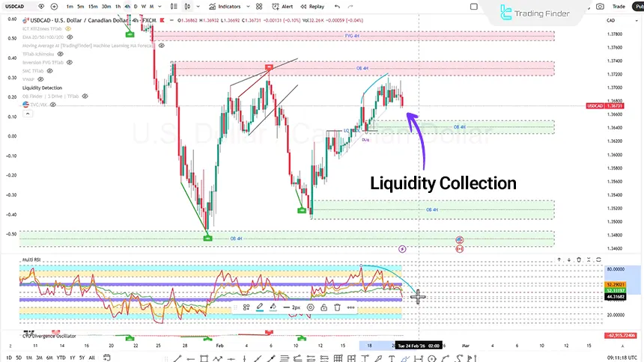Select the Multi RSI indicator title
Screen dimensions: 644x362
tap(31, 260)
